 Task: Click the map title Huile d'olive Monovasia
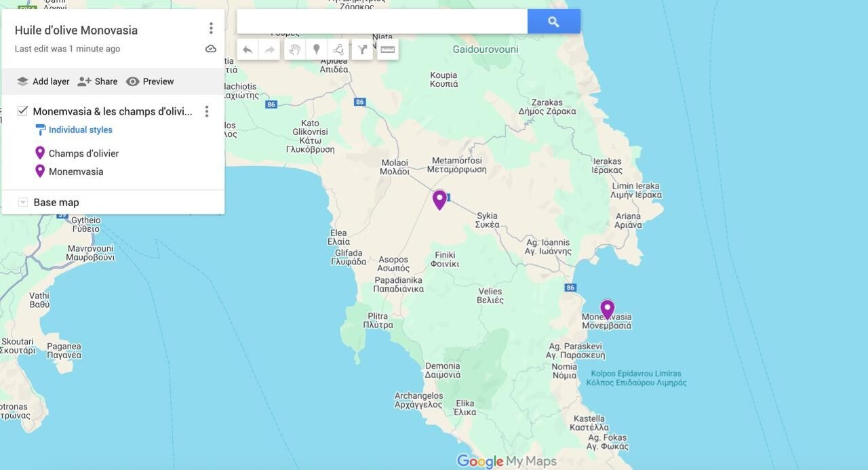point(76,30)
